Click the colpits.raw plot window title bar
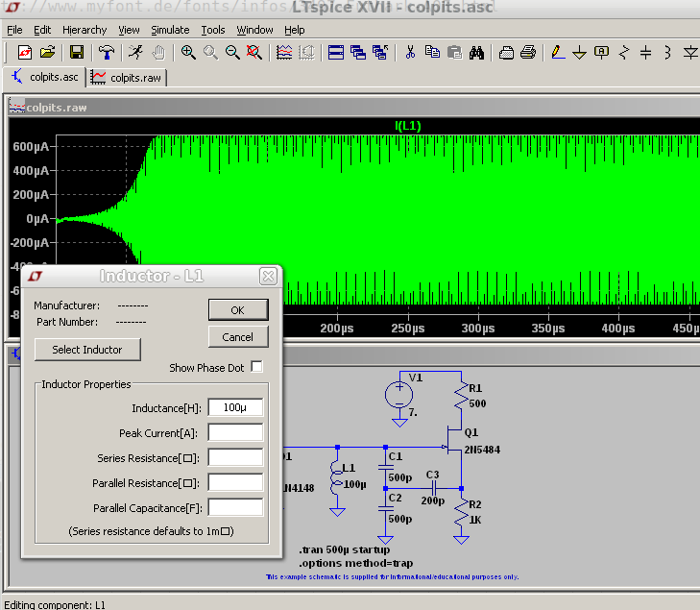 click(x=354, y=108)
